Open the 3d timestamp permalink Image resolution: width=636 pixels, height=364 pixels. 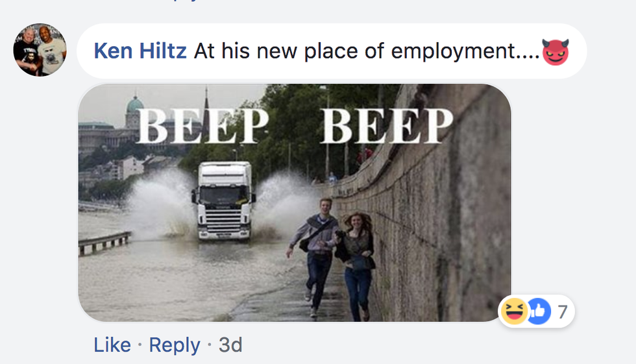230,345
